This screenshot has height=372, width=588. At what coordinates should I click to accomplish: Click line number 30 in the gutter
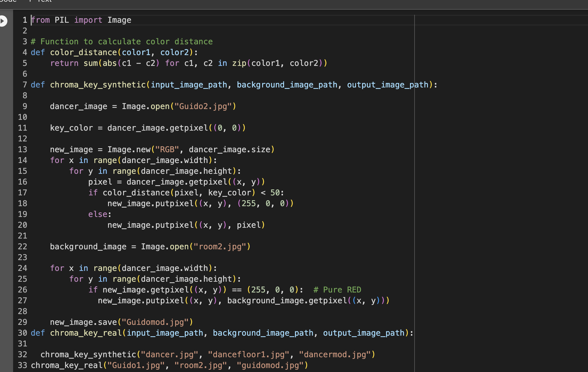(22, 333)
